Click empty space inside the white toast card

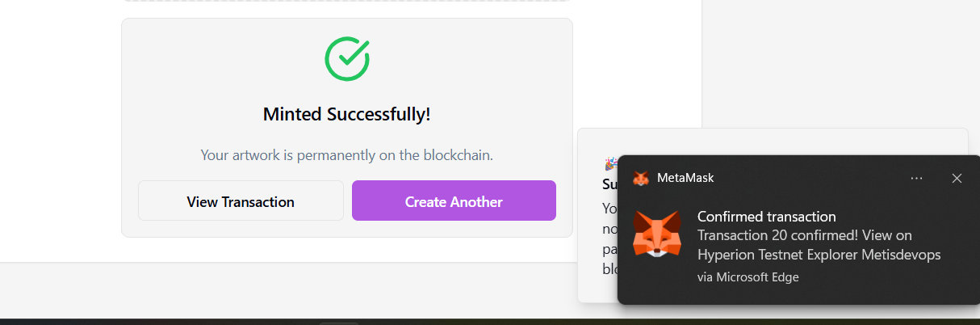pos(775,141)
